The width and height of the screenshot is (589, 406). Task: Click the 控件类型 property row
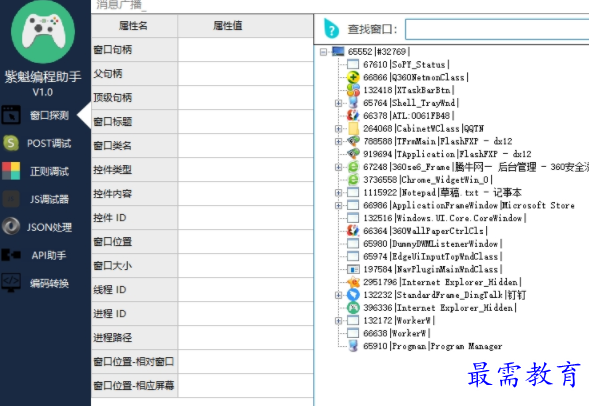(202, 170)
